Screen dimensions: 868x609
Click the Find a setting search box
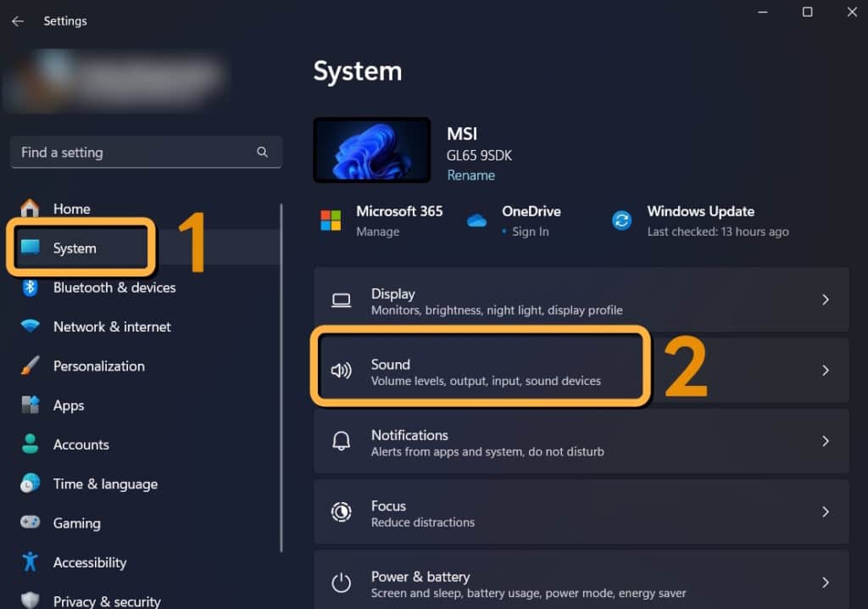146,152
